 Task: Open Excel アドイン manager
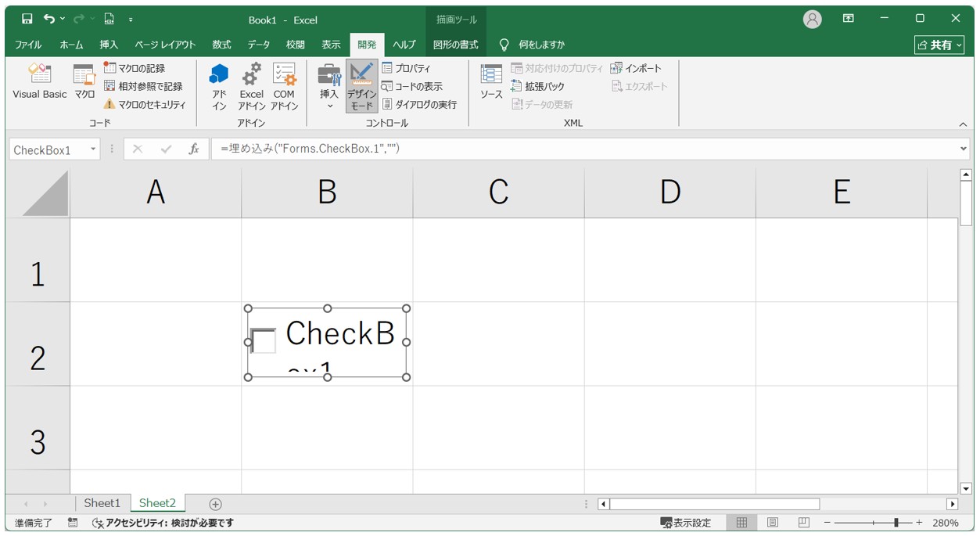click(252, 87)
